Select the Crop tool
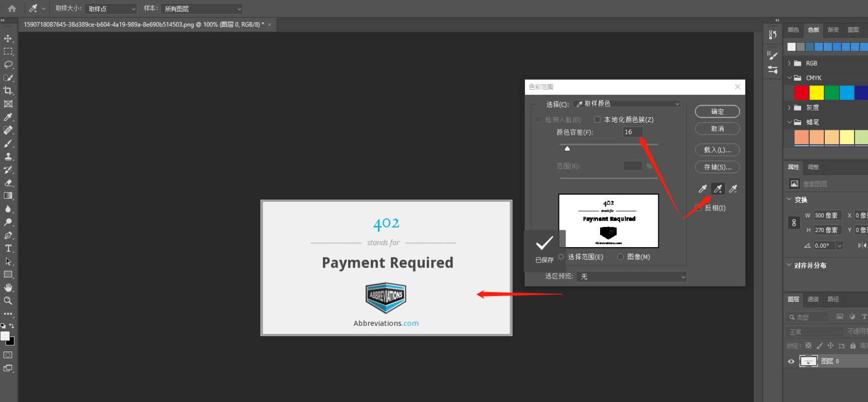Viewport: 868px width, 402px height. coord(8,91)
